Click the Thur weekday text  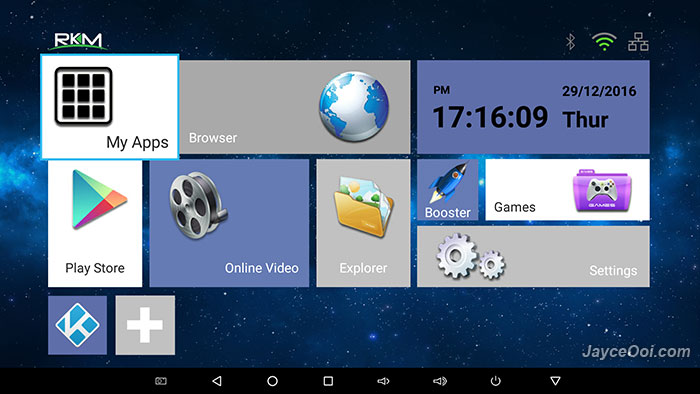click(585, 120)
